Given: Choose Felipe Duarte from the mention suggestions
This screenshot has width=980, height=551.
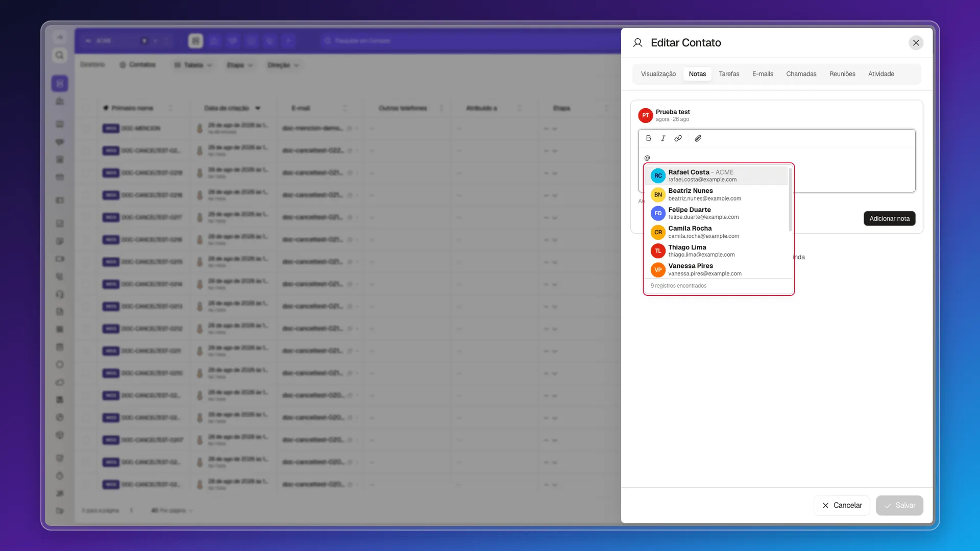Looking at the screenshot, I should (717, 213).
